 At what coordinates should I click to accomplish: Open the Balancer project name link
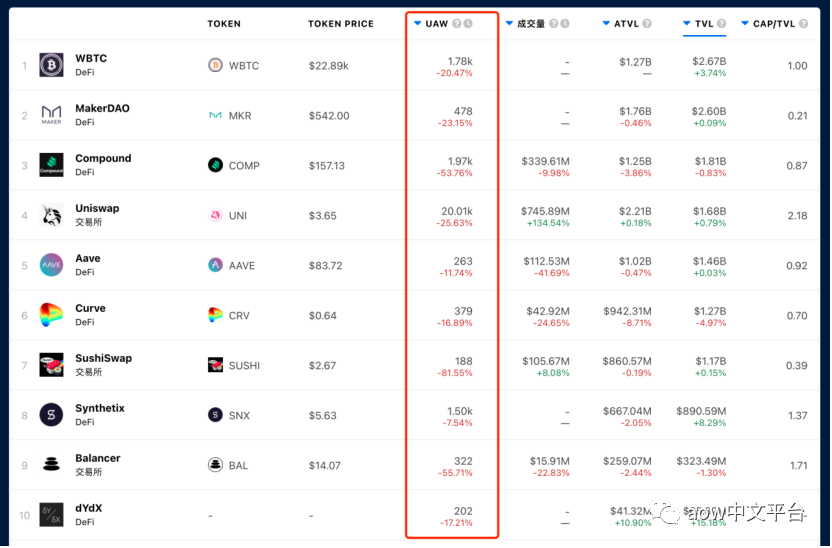tap(98, 458)
